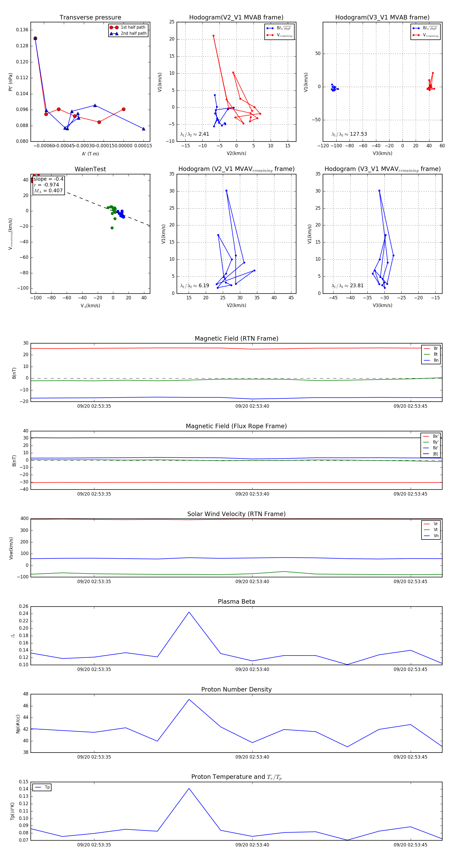473x868 pixels.
Task: Select the Br legend entry in RTN magnetic field
Action: click(431, 349)
